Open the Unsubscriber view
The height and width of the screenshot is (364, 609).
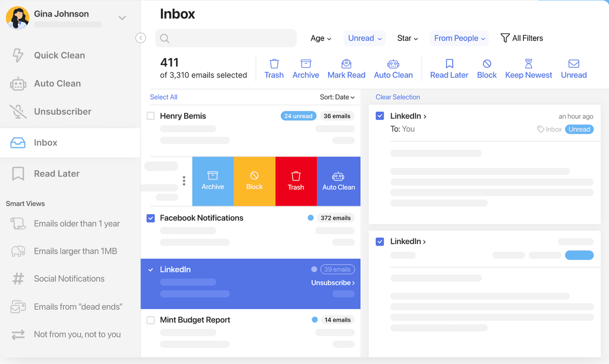coord(62,111)
